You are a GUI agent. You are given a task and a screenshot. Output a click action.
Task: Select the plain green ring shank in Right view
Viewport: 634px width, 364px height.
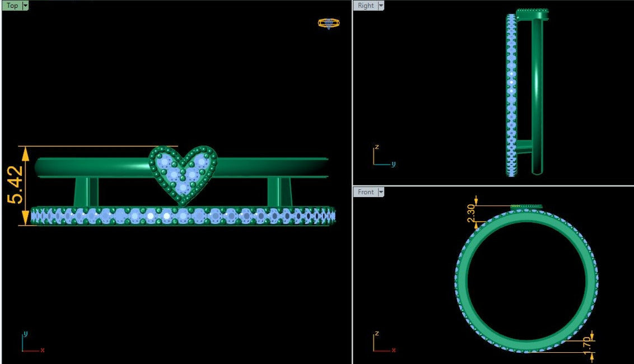point(537,95)
